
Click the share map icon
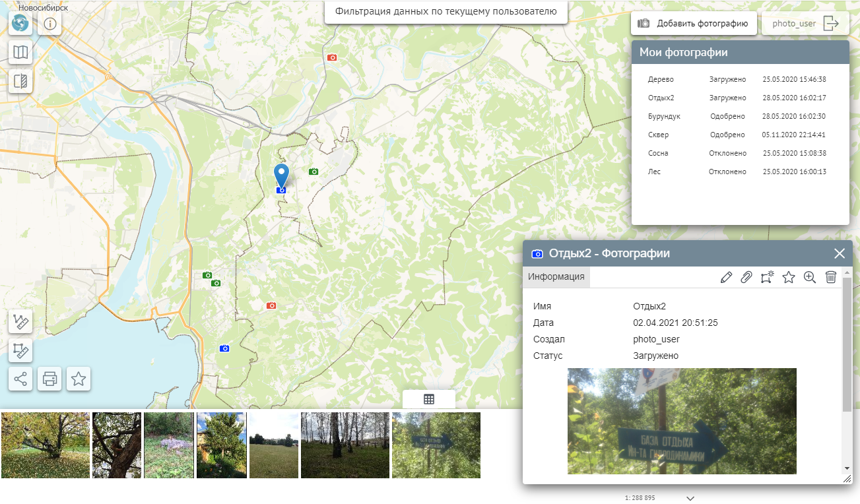20,379
